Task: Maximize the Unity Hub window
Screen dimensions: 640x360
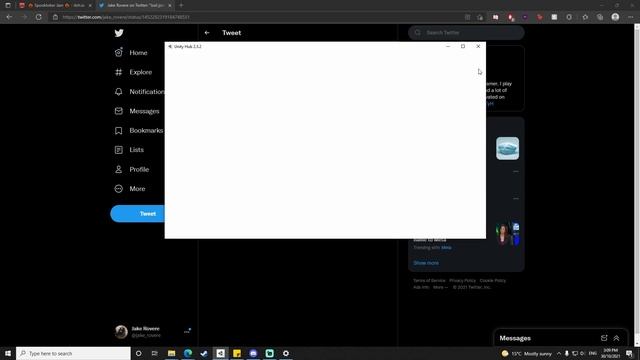Action: point(463,47)
